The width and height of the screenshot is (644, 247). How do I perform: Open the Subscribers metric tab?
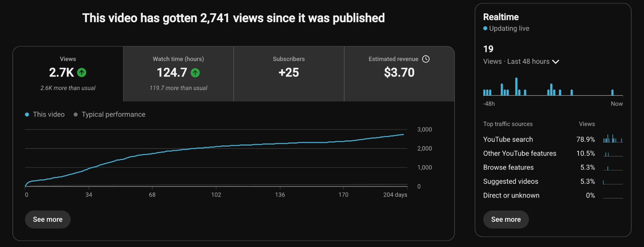[289, 74]
